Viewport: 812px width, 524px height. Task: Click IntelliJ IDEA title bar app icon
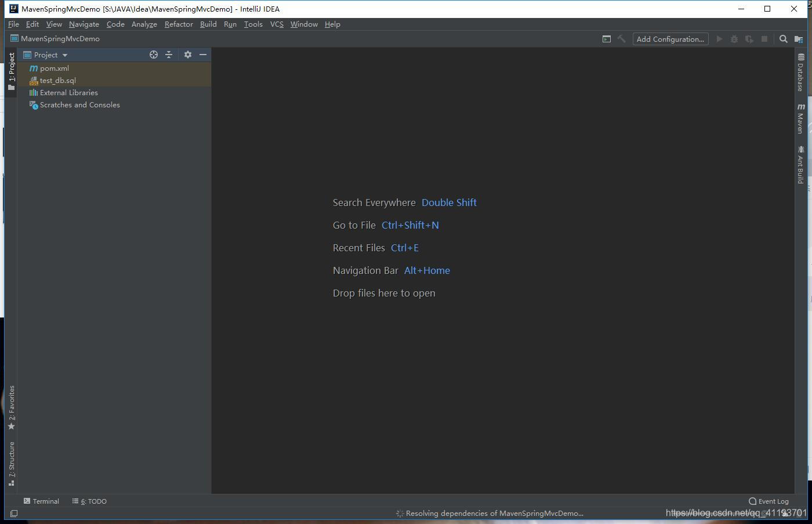click(14, 9)
